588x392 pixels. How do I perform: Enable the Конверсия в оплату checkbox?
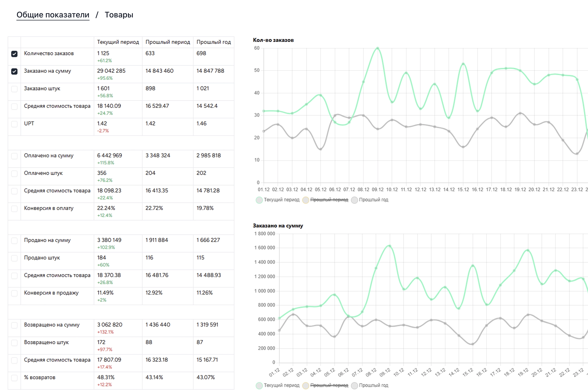point(14,208)
